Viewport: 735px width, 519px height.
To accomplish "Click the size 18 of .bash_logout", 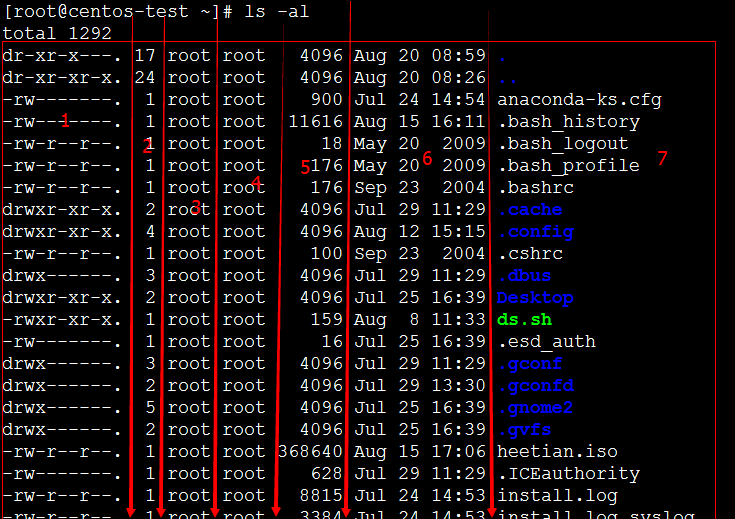I will click(x=332, y=144).
